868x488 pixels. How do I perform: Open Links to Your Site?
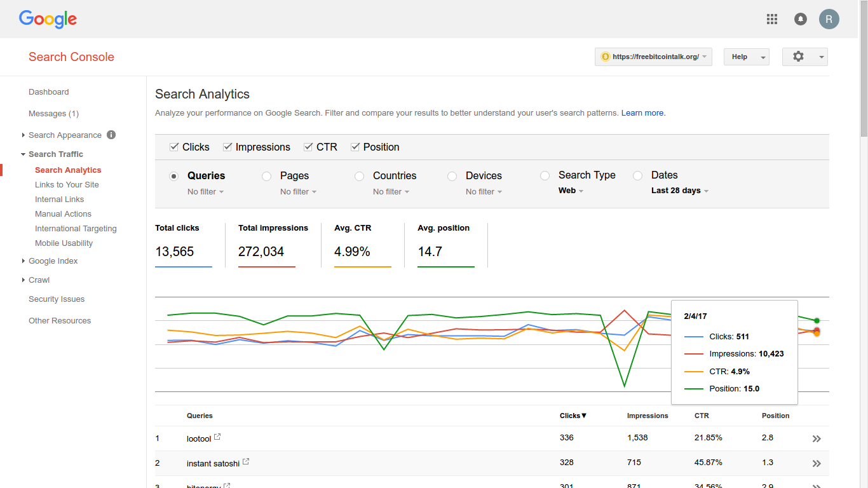pyautogui.click(x=67, y=185)
